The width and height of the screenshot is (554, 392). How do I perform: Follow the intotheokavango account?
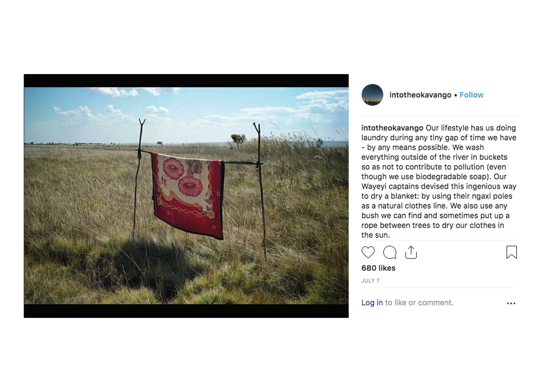471,95
